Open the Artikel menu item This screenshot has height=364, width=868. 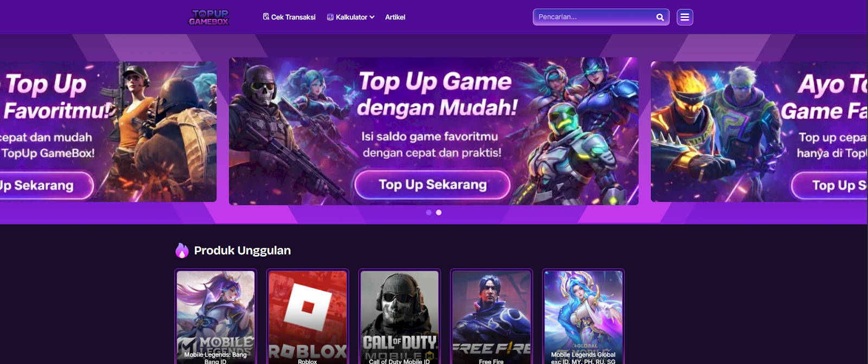(395, 17)
